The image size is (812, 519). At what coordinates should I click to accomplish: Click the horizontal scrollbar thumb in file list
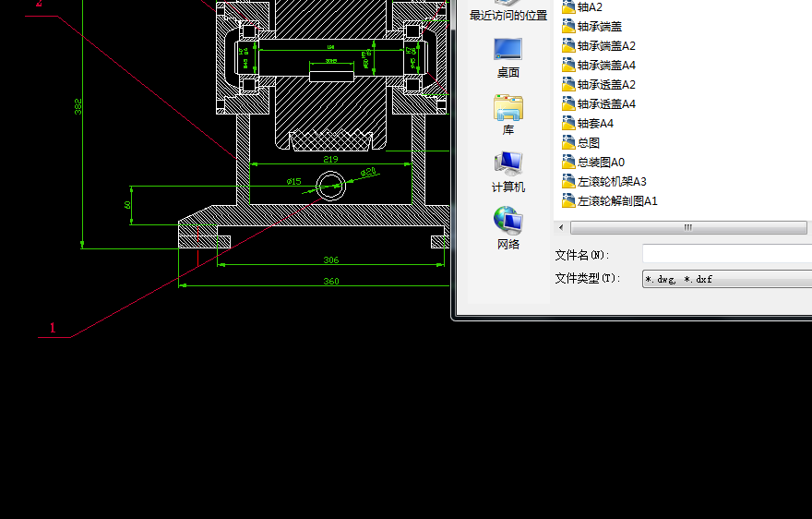pos(688,227)
